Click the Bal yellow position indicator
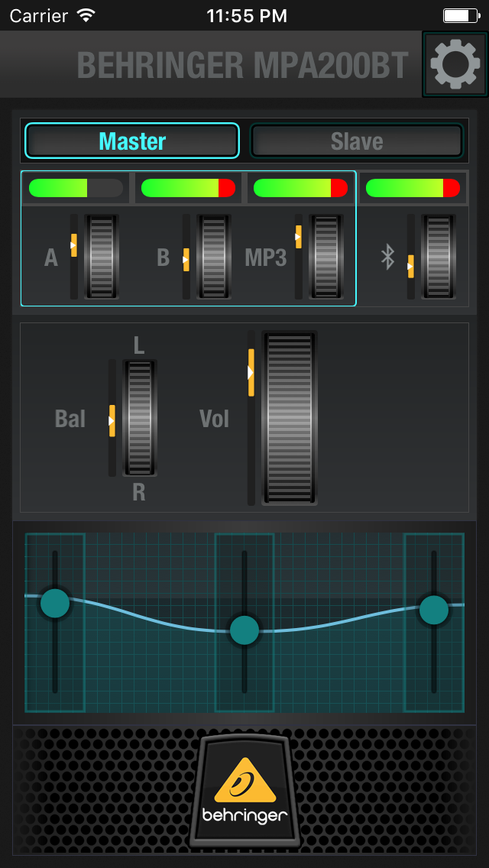The height and width of the screenshot is (868, 489). click(x=112, y=421)
